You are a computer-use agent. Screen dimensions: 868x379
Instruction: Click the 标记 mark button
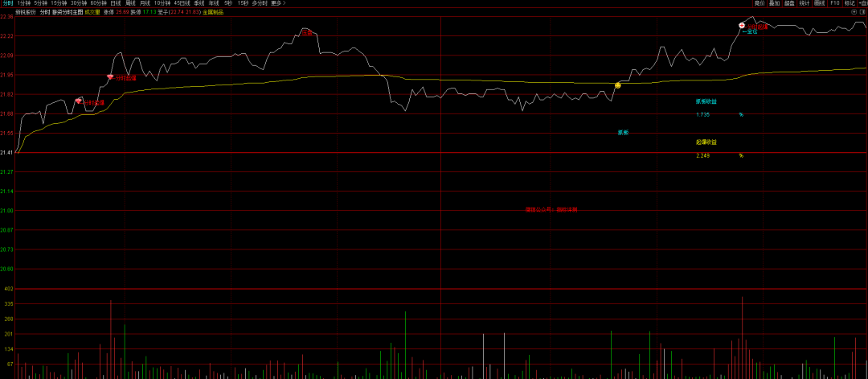[850, 3]
